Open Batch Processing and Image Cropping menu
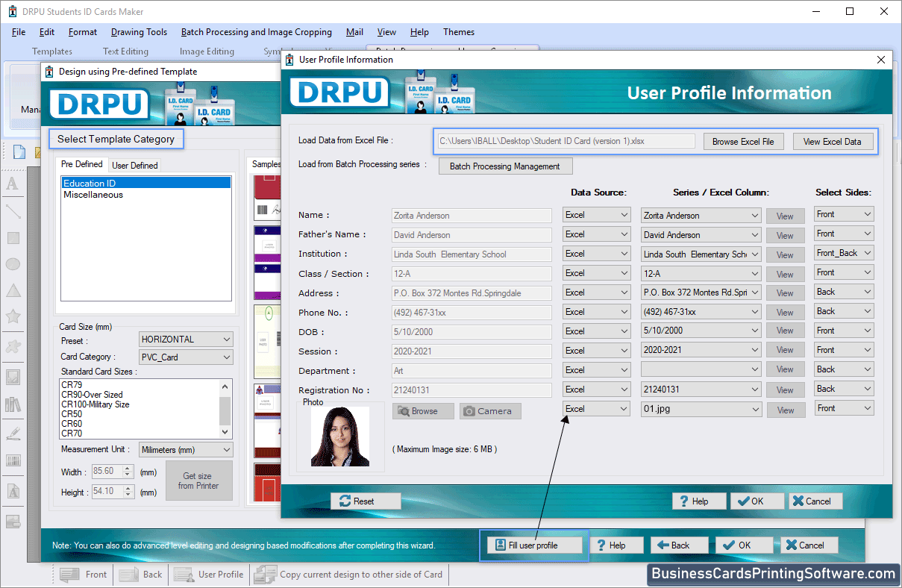This screenshot has height=588, width=902. tap(257, 32)
